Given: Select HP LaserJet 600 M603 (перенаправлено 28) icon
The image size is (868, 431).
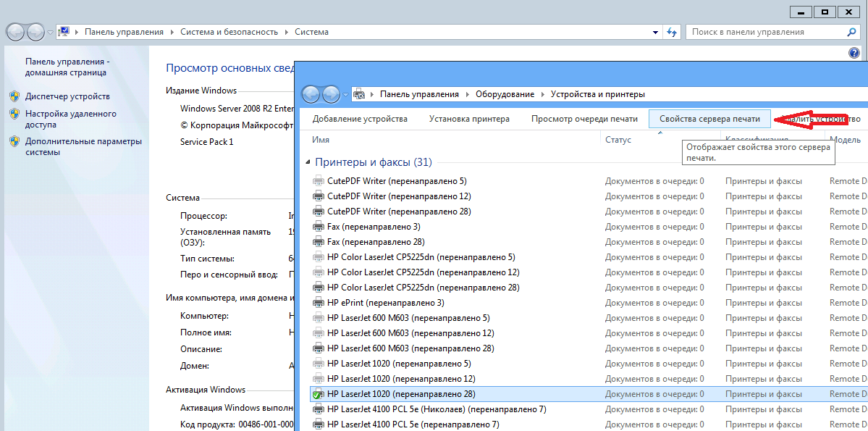Looking at the screenshot, I should pyautogui.click(x=319, y=348).
